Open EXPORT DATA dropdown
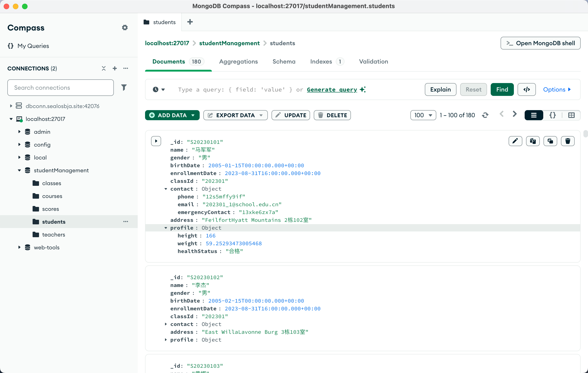The image size is (588, 373). coord(235,115)
